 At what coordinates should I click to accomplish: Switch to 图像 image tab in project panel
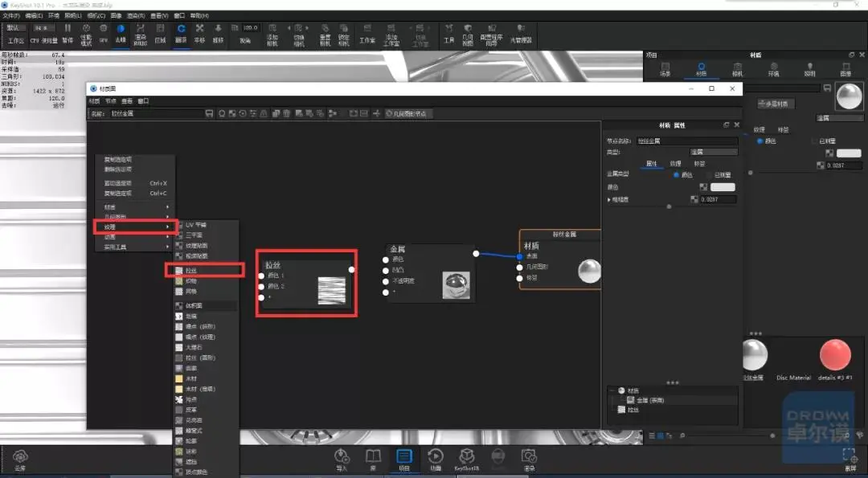tap(845, 69)
